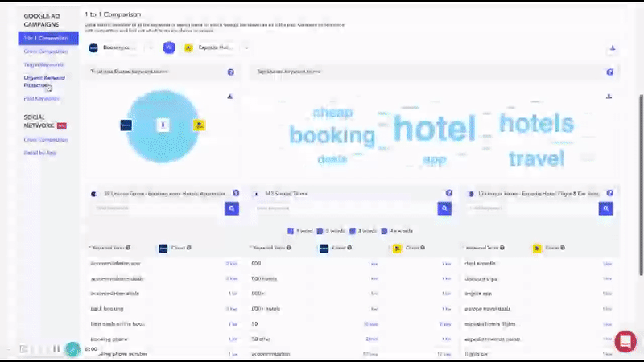Open Paid Keywords in the sidebar
The height and width of the screenshot is (362, 644).
(x=42, y=98)
